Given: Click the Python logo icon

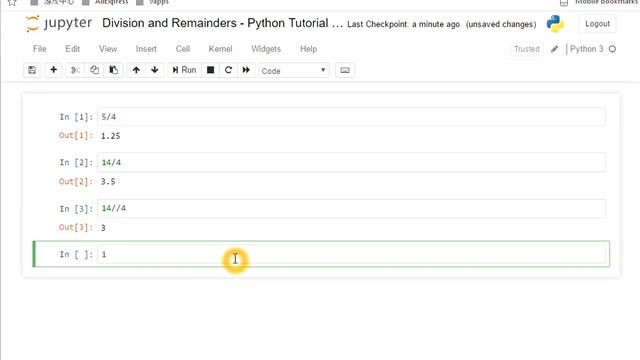Looking at the screenshot, I should pyautogui.click(x=555, y=23).
